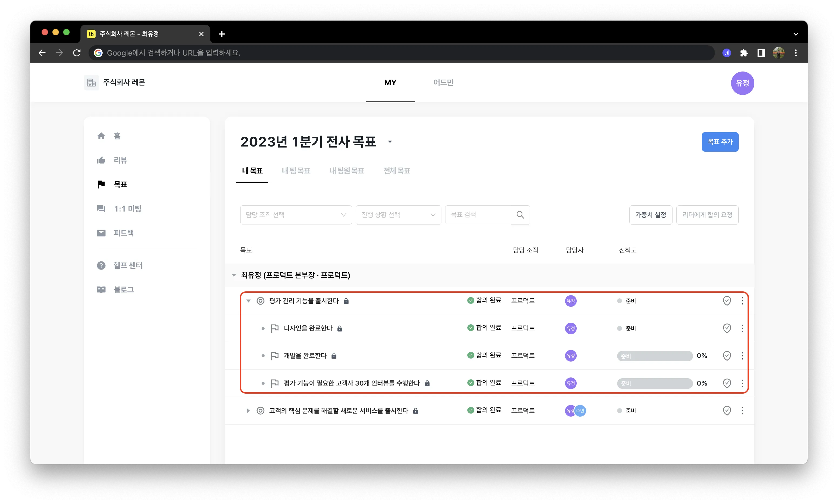The height and width of the screenshot is (504, 838).
Task: Expand 고객의 핵심 문제를 해결할 objective
Action: 248,411
